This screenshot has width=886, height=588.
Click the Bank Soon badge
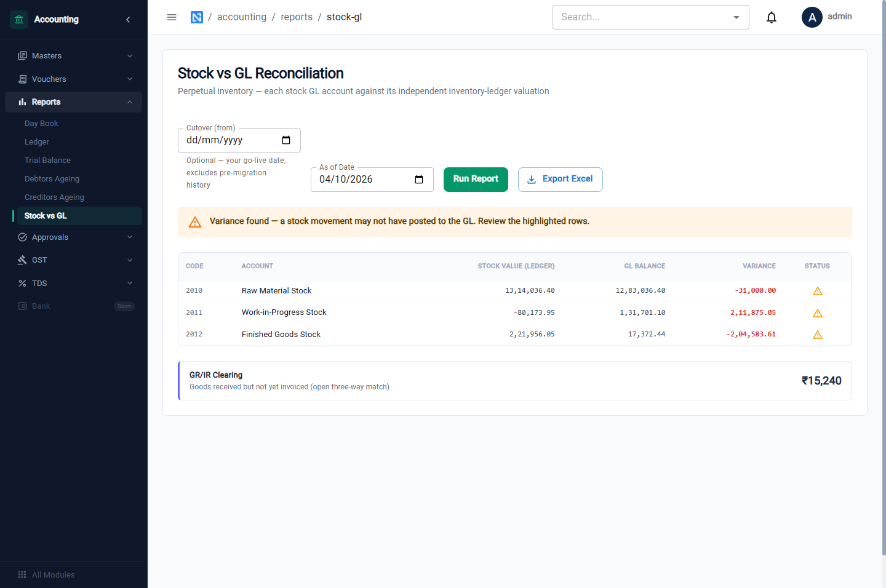point(124,306)
